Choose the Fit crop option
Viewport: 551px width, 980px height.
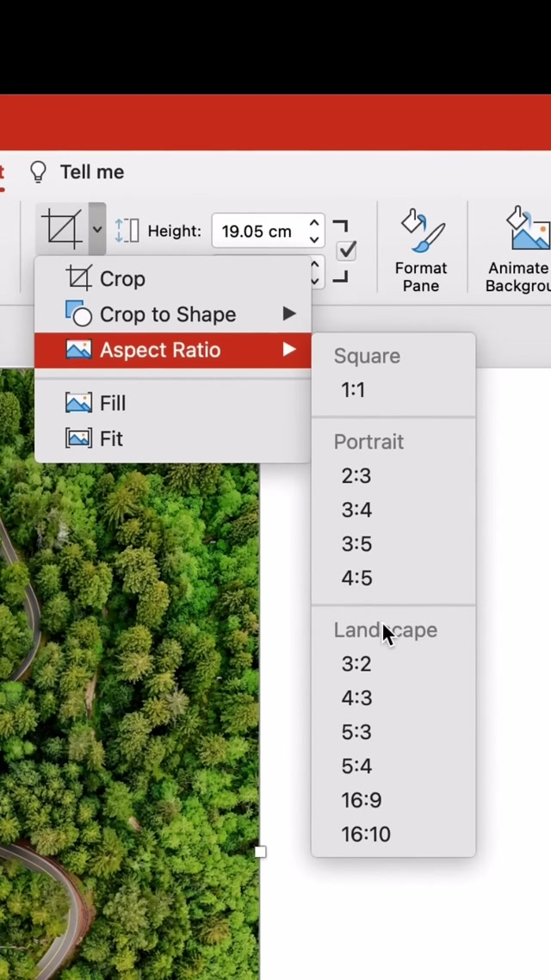[x=111, y=439]
